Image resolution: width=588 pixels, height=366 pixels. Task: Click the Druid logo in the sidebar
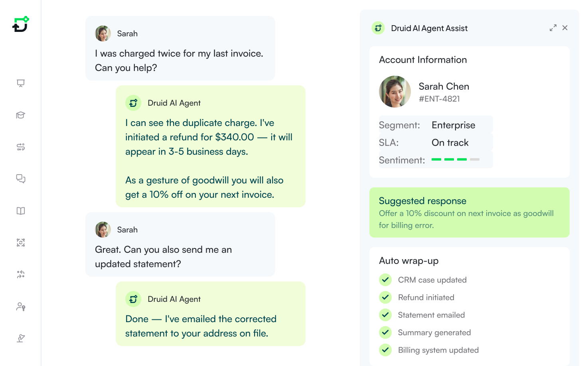[21, 24]
